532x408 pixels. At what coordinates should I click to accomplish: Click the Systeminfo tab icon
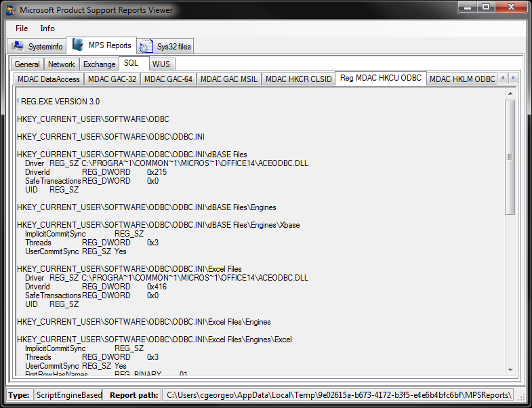[x=18, y=46]
